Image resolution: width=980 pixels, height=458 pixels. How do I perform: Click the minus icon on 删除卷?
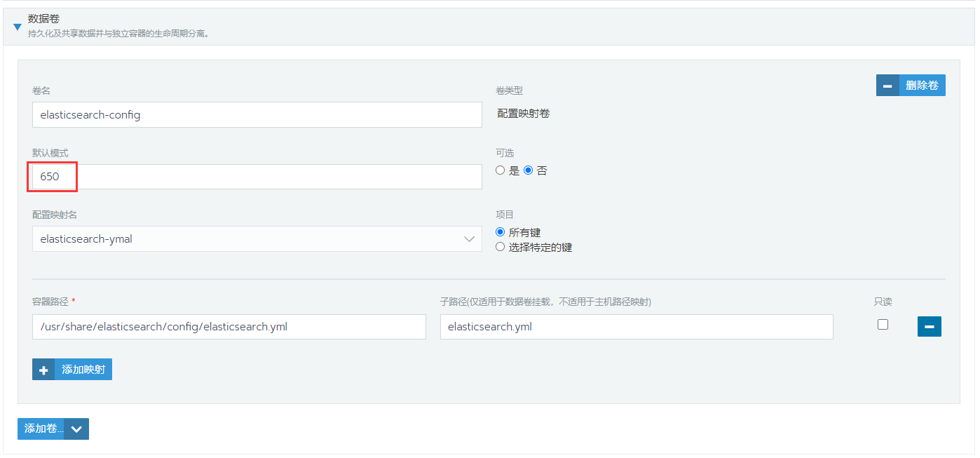pyautogui.click(x=887, y=86)
